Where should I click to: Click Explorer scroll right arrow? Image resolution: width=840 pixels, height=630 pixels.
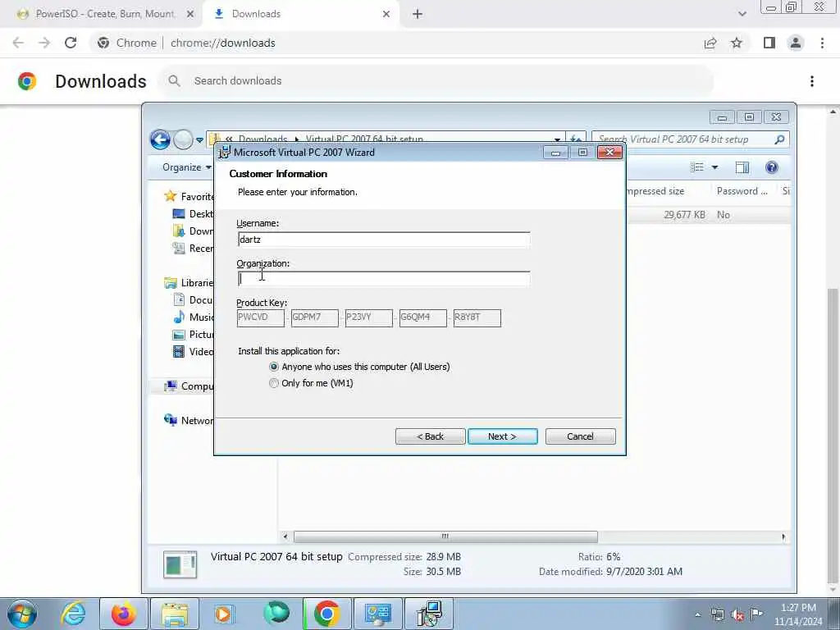click(x=783, y=536)
